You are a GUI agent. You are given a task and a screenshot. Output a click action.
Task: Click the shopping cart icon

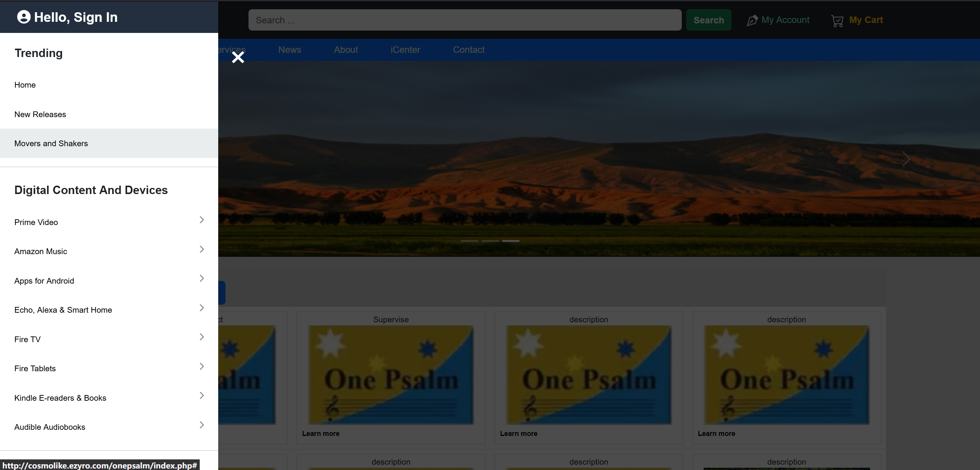pos(837,21)
